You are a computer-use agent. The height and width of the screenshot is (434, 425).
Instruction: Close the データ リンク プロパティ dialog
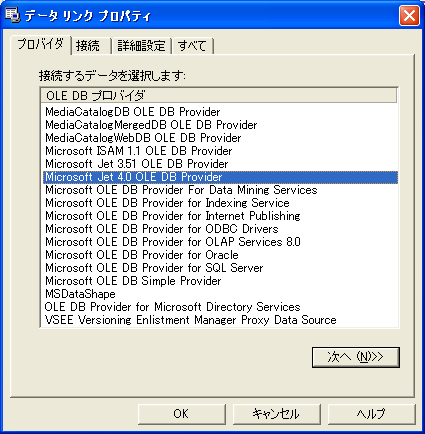tap(409, 15)
